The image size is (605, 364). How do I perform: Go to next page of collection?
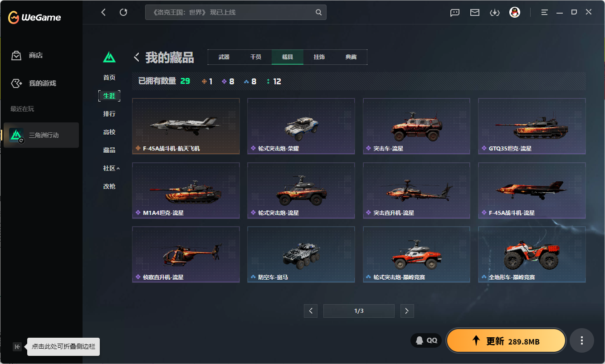[x=407, y=311]
